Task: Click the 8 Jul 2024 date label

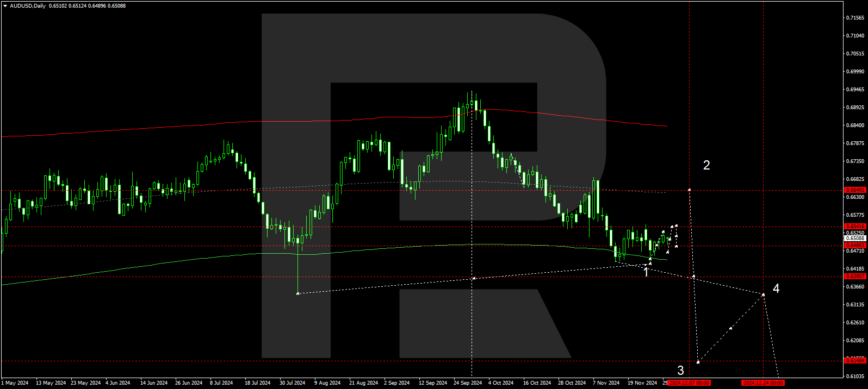Action: (221, 383)
